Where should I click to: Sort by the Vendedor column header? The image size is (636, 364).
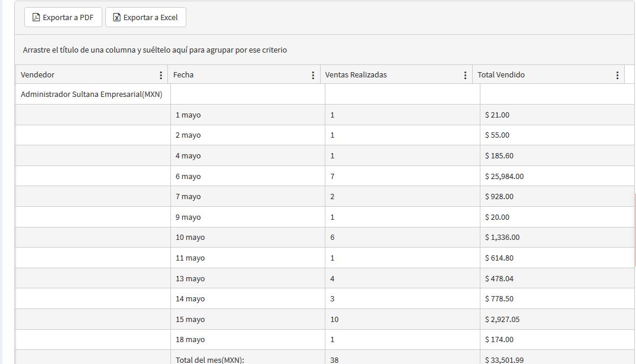38,75
